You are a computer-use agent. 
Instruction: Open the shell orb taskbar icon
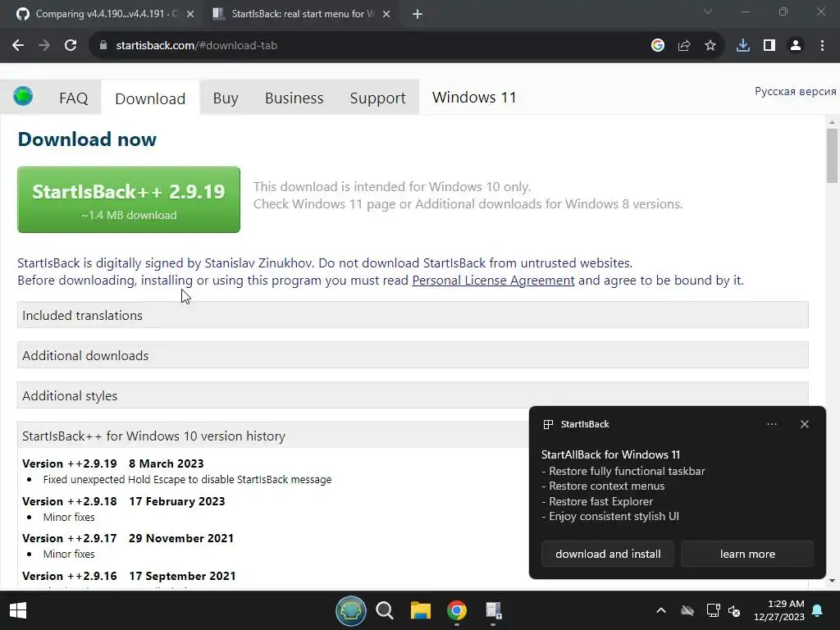click(x=351, y=610)
